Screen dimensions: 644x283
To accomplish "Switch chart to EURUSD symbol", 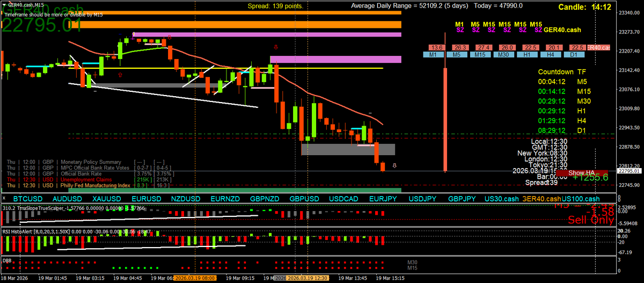I will [x=146, y=199].
